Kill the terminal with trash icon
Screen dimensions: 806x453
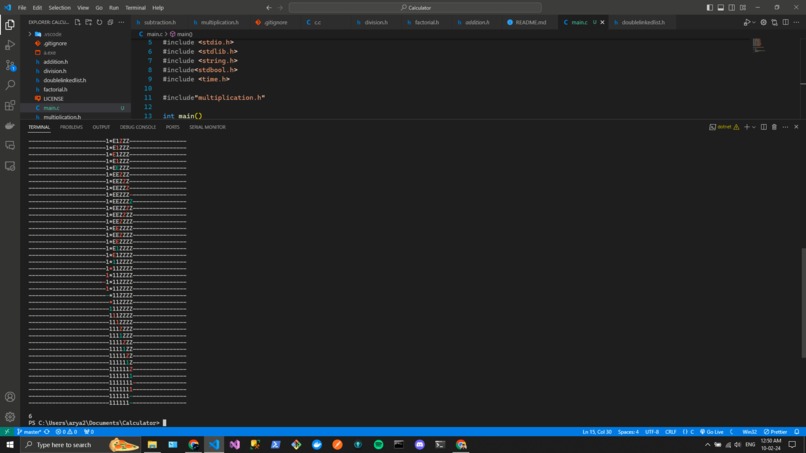tap(774, 127)
